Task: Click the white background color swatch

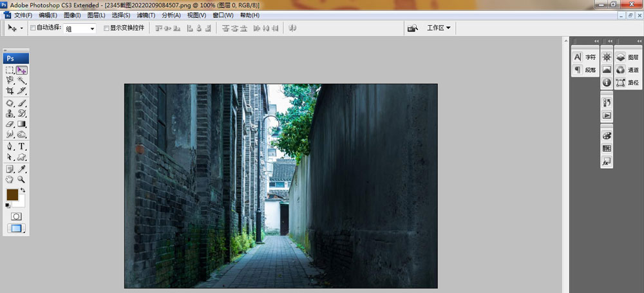Action: [x=20, y=203]
